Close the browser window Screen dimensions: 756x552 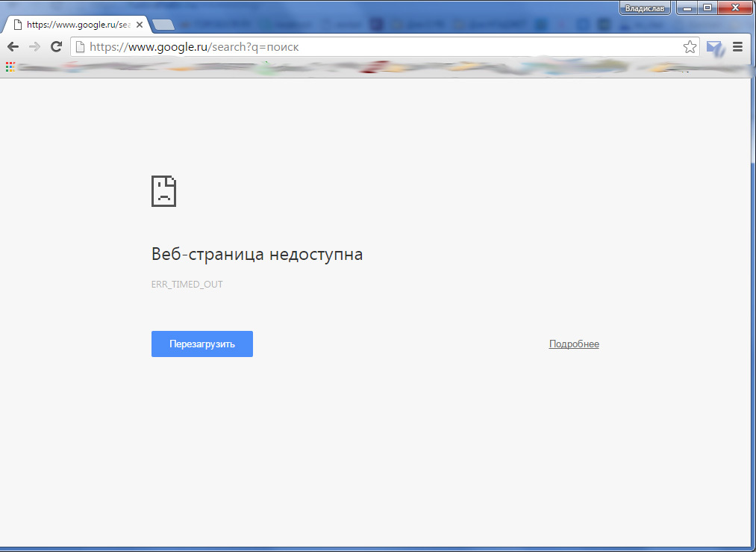[x=734, y=7]
